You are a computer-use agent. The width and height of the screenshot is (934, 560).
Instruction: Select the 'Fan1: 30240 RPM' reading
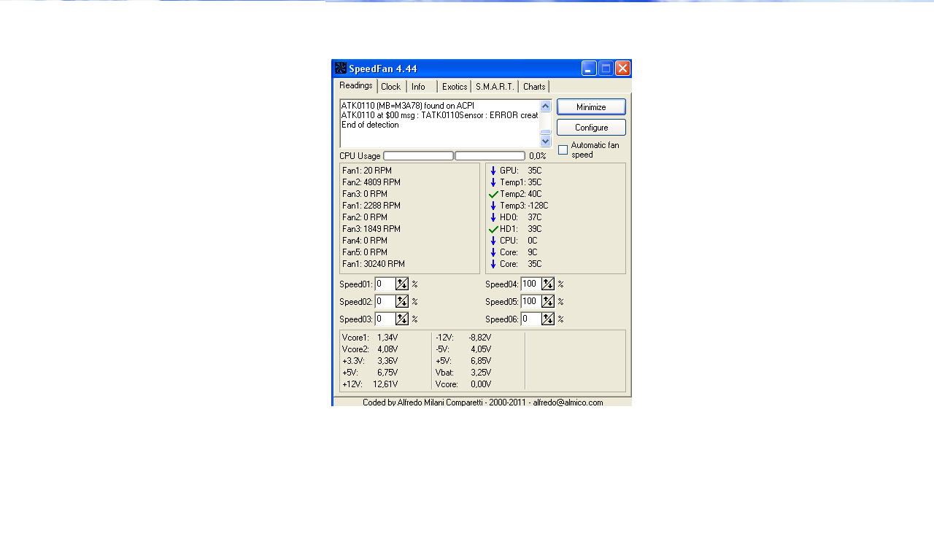(374, 264)
